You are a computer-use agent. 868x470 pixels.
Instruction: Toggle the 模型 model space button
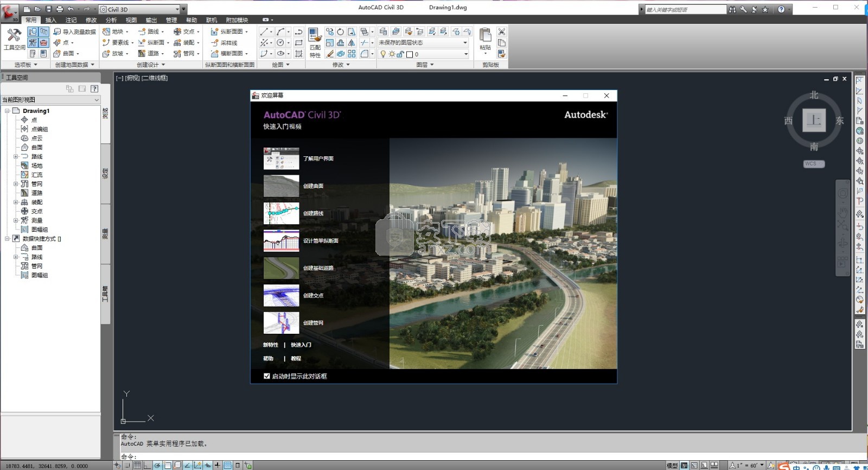click(672, 465)
